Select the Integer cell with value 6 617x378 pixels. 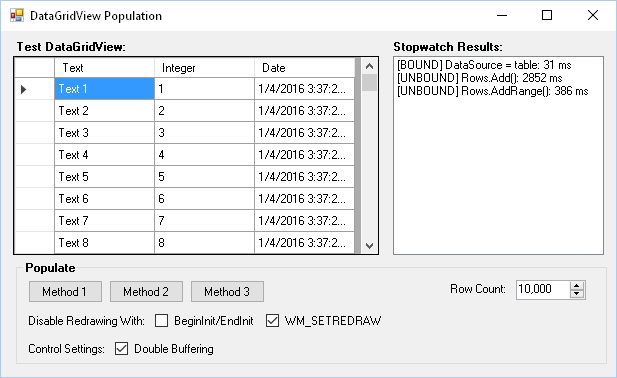click(204, 199)
